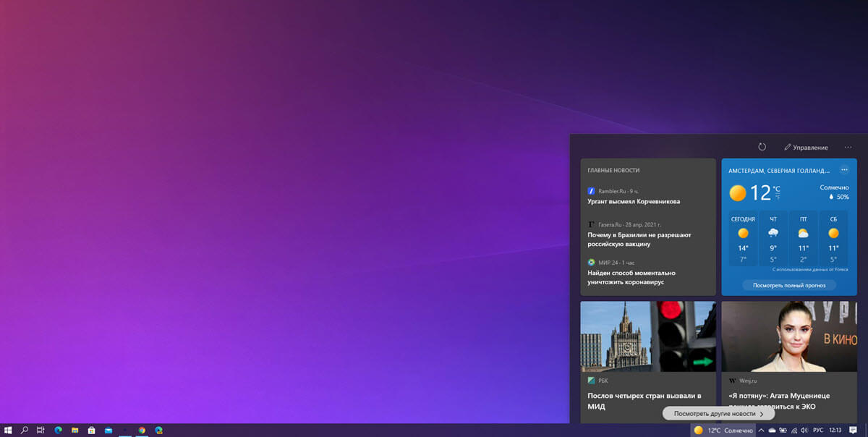868x437 pixels.
Task: Open the Agata Muceniece article photo
Action: [x=789, y=336]
